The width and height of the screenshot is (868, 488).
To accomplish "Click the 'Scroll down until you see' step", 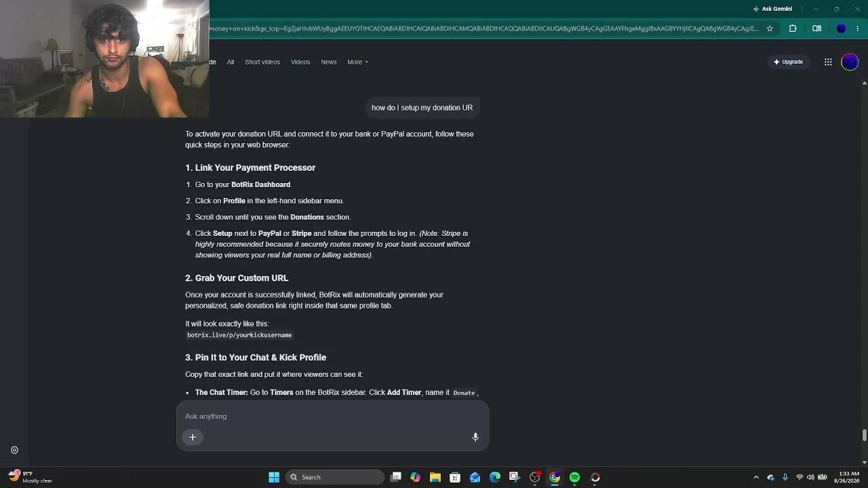I will tap(273, 217).
